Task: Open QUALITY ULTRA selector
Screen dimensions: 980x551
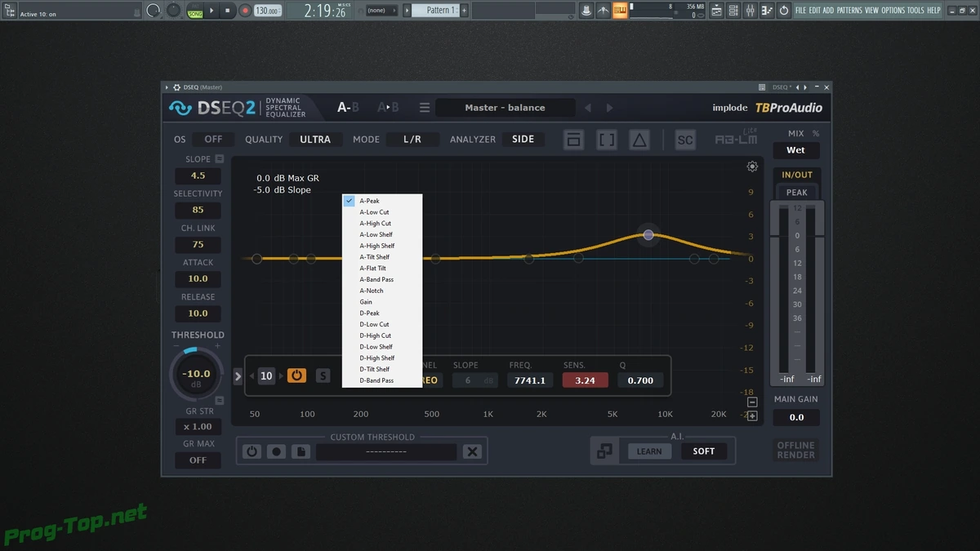Action: tap(315, 140)
